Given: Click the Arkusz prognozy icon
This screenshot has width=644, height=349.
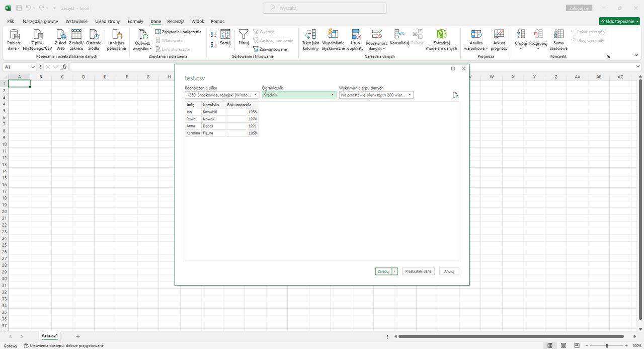Looking at the screenshot, I should 499,34.
